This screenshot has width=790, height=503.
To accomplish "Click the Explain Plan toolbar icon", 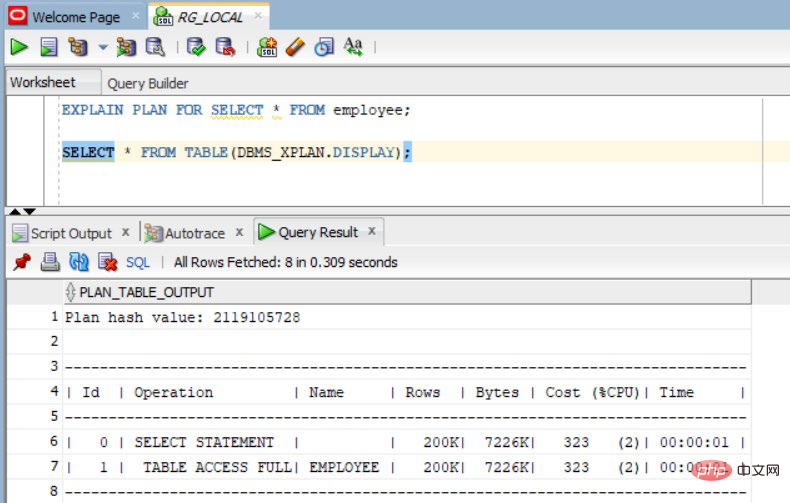I will coord(78,47).
